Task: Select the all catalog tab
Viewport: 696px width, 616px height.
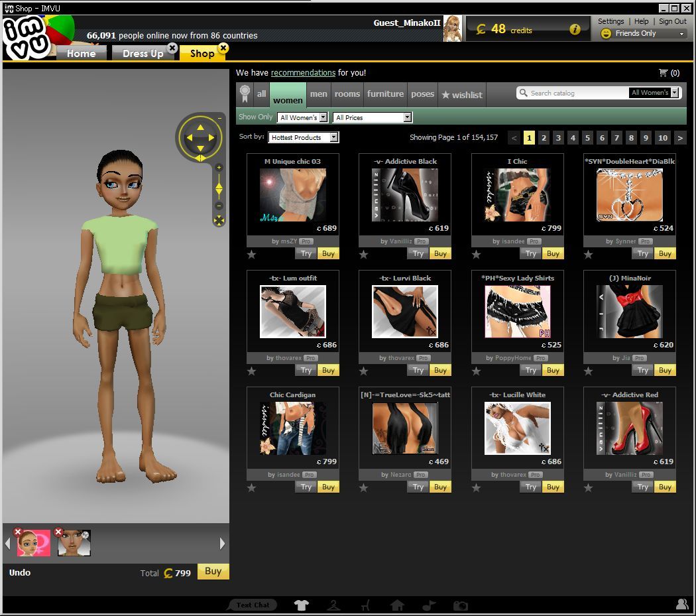Action: point(261,93)
